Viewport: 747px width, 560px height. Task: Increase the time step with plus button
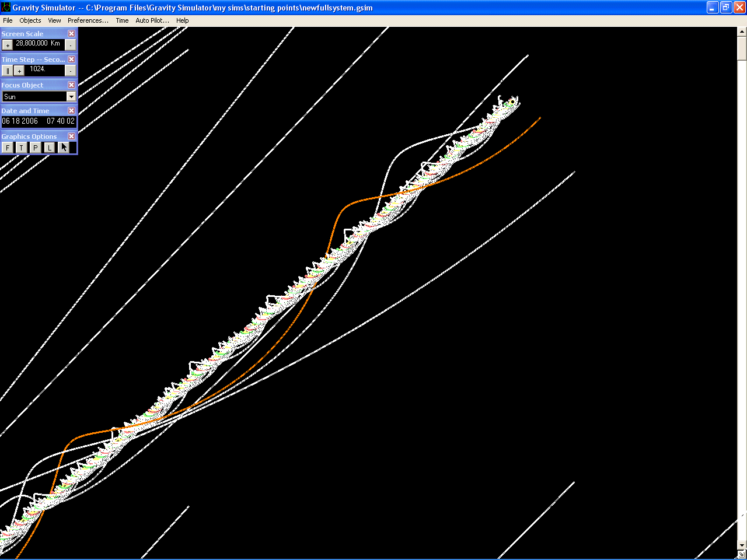coord(19,71)
